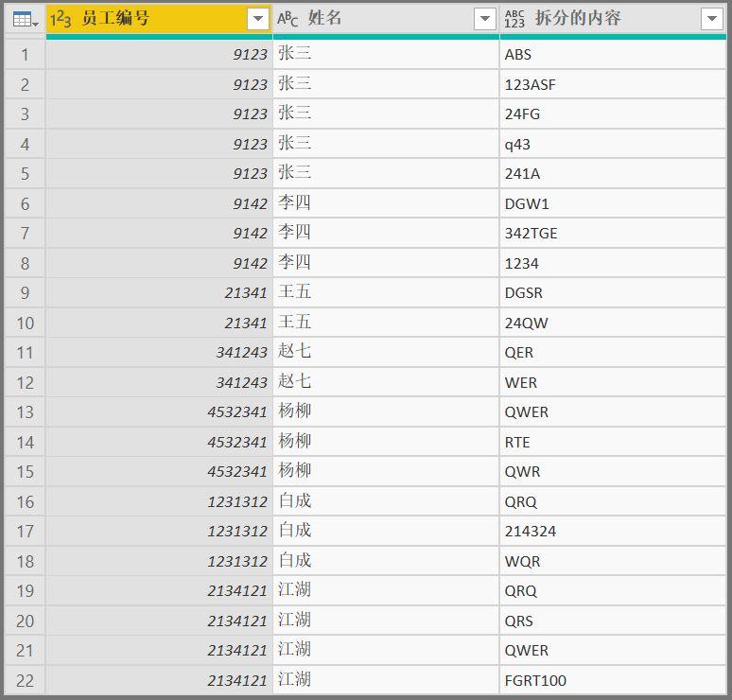The width and height of the screenshot is (732, 700).
Task: Click the 白成 name cell in row 17
Action: click(386, 532)
